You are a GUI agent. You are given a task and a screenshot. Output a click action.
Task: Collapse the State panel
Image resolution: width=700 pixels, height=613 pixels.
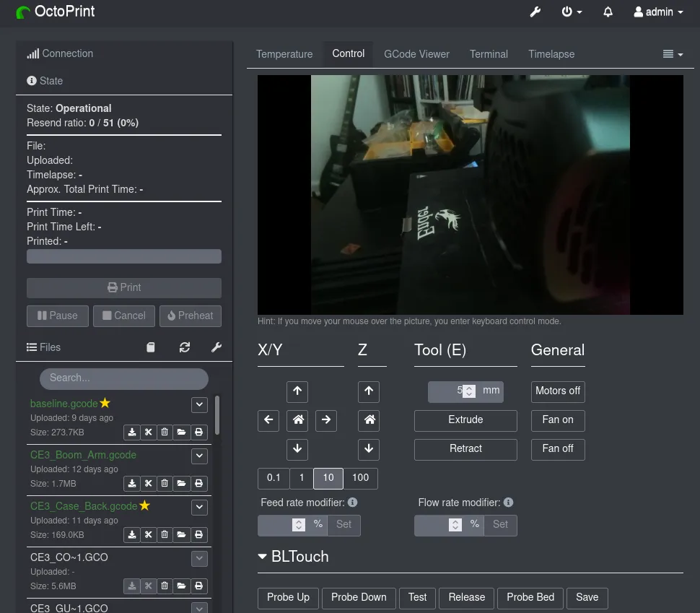click(x=45, y=81)
